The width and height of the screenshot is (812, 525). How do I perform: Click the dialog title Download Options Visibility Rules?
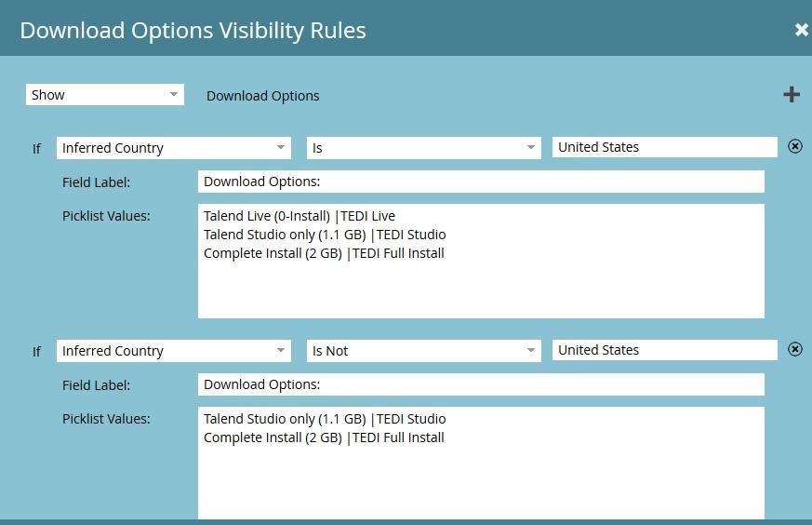[193, 30]
